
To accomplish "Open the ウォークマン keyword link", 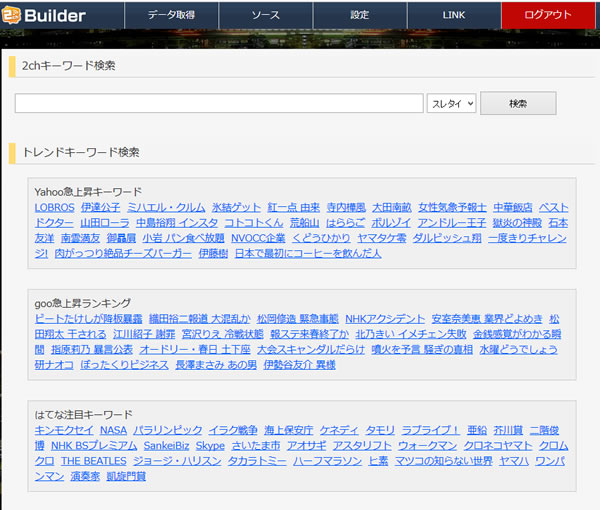I will (x=427, y=446).
